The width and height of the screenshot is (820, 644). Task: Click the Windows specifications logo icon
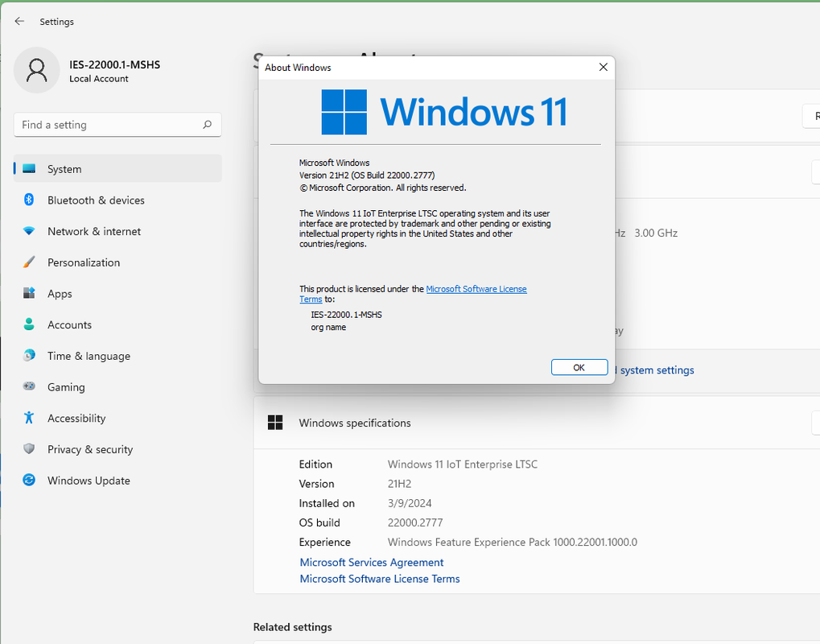tap(275, 423)
